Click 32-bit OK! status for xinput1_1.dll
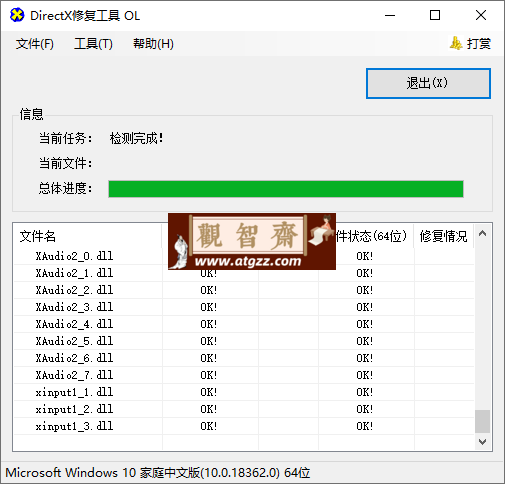This screenshot has height=484, width=505. click(209, 392)
